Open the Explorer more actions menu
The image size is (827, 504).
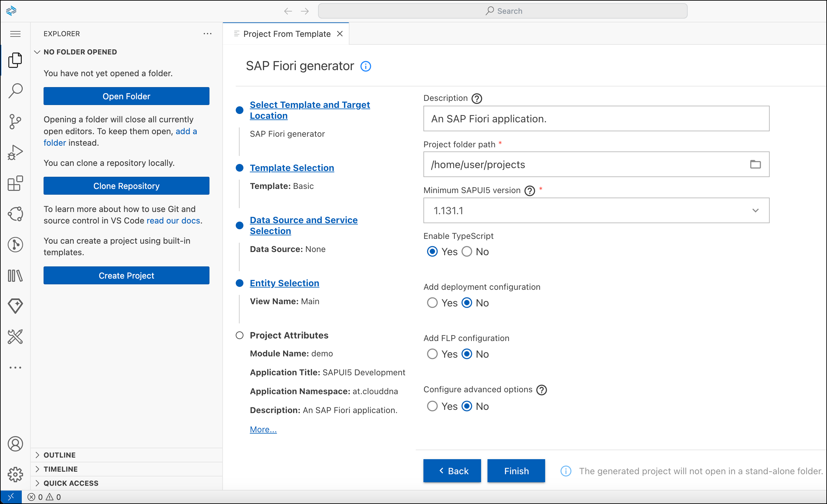coord(208,34)
